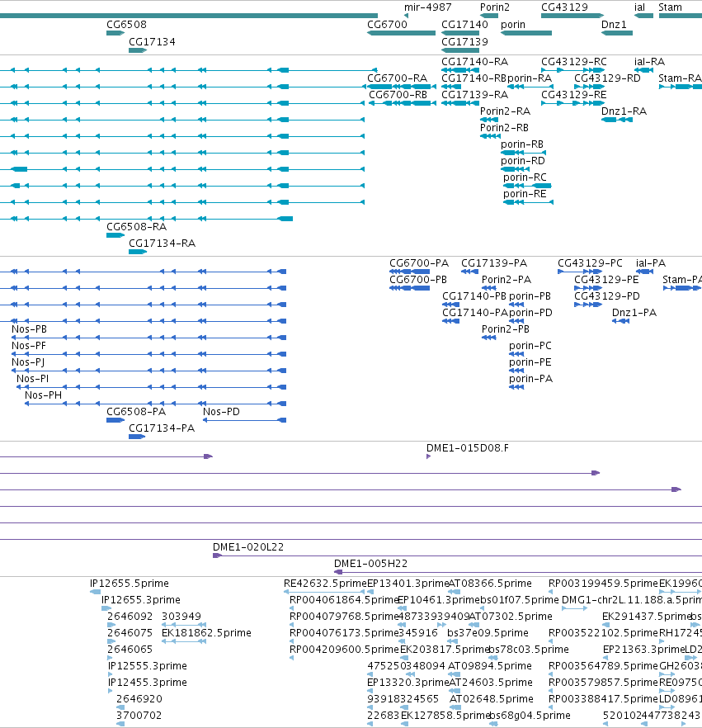The width and height of the screenshot is (702, 728).
Task: Select the porin-RC transcript label
Action: pyautogui.click(x=525, y=177)
